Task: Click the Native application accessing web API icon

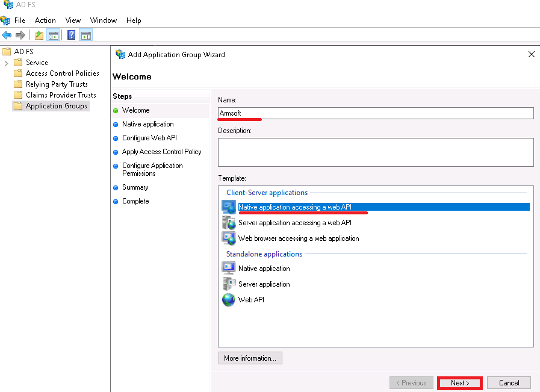Action: (x=229, y=207)
